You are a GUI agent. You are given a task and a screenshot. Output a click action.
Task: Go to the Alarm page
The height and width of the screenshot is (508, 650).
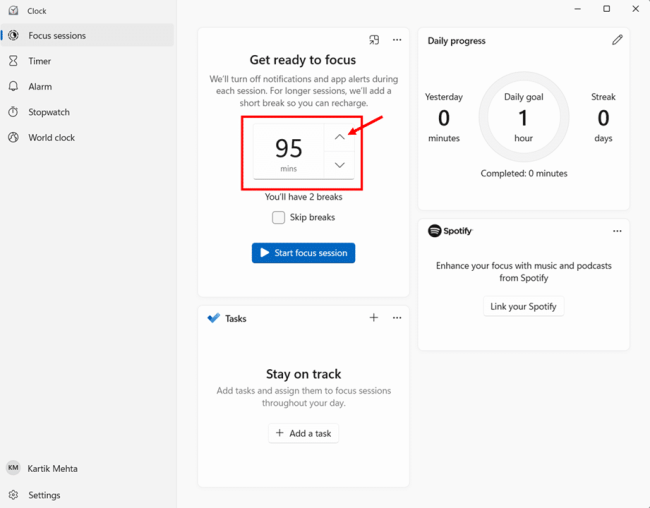click(x=87, y=87)
